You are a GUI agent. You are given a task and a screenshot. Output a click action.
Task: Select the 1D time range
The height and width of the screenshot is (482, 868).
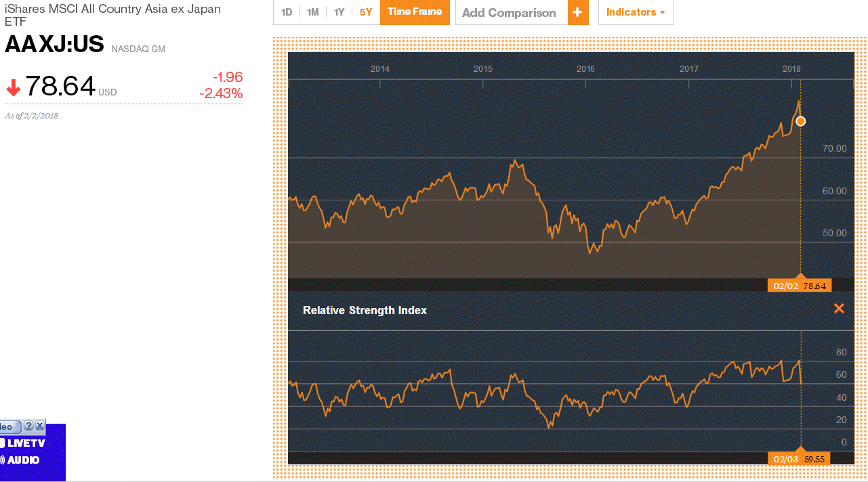coord(287,12)
